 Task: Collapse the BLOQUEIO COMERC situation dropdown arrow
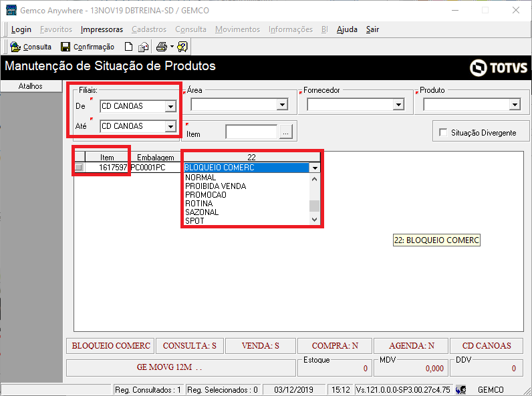[x=315, y=168]
